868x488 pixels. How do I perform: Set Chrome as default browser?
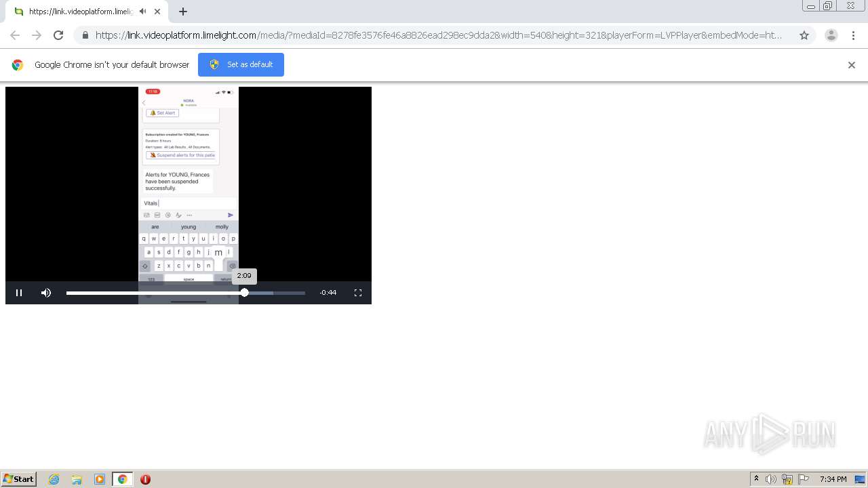pos(241,64)
